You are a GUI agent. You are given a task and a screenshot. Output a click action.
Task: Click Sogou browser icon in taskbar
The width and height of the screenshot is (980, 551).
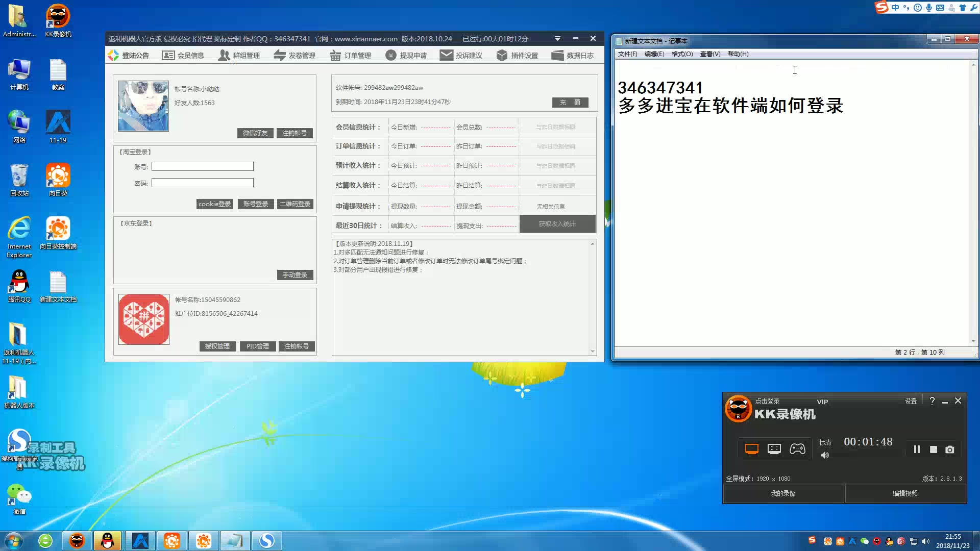pos(266,541)
